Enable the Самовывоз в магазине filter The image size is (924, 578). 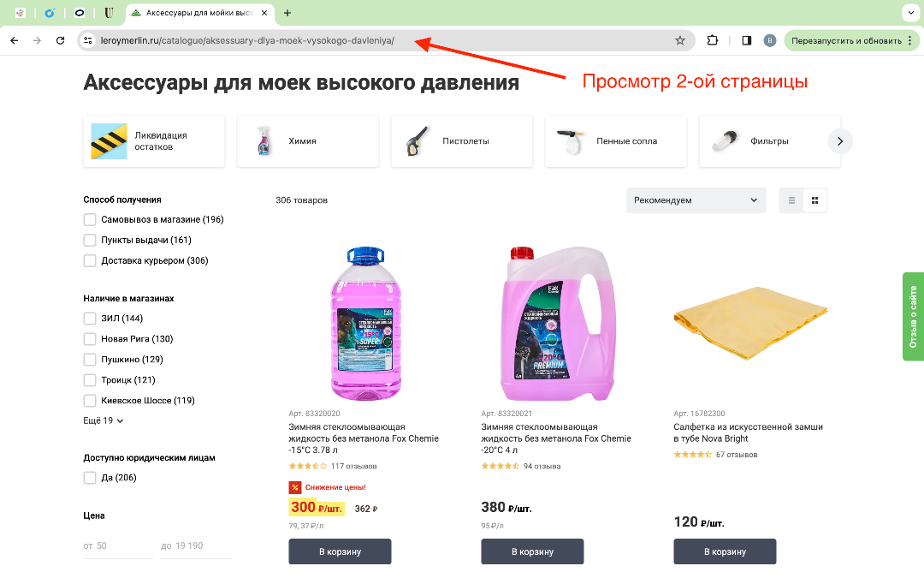point(90,220)
